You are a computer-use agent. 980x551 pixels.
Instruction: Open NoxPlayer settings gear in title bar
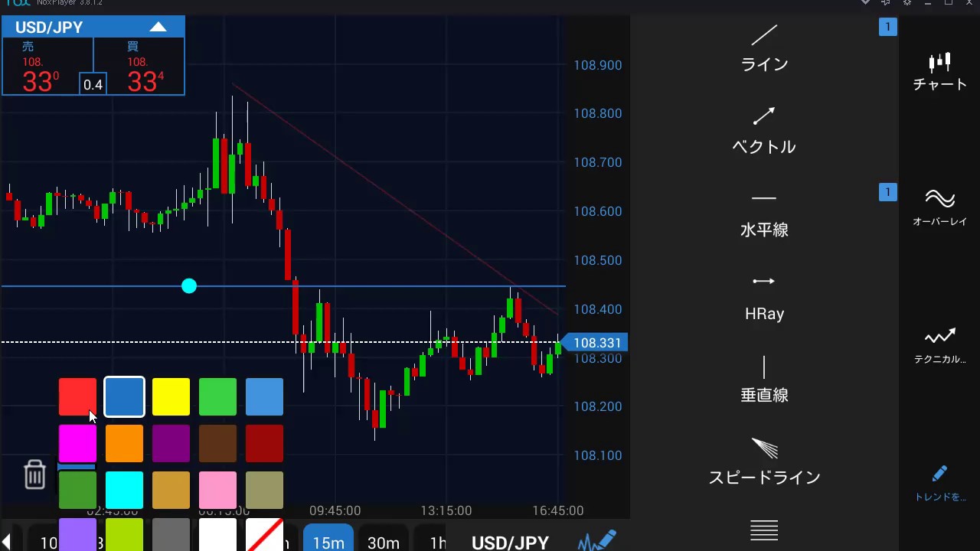pos(906,3)
